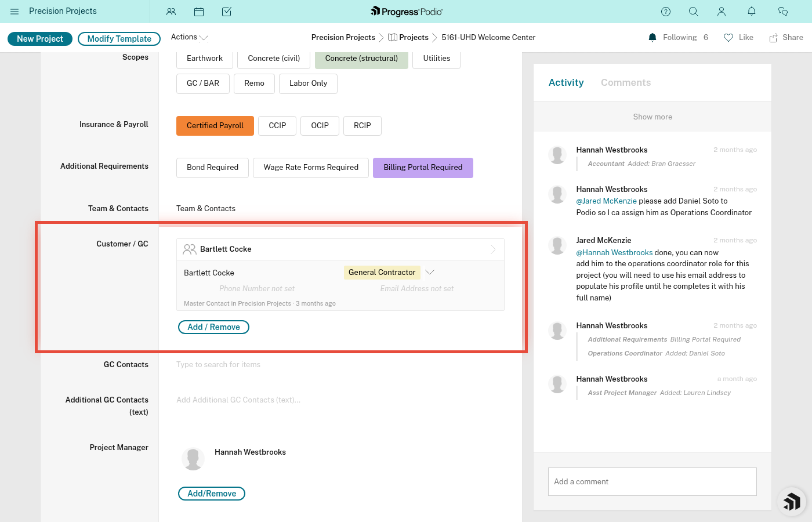The width and height of the screenshot is (812, 522).
Task: Open the notifications bell in header
Action: pyautogui.click(x=752, y=12)
